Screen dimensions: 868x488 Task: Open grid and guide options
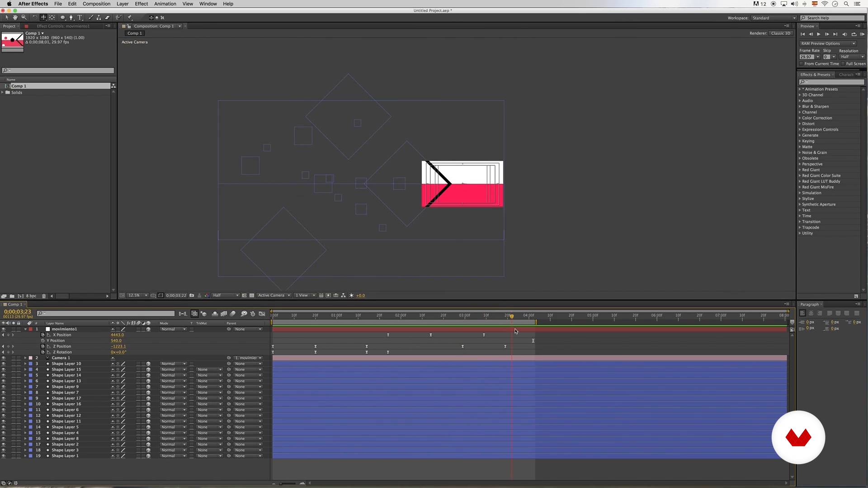point(153,296)
